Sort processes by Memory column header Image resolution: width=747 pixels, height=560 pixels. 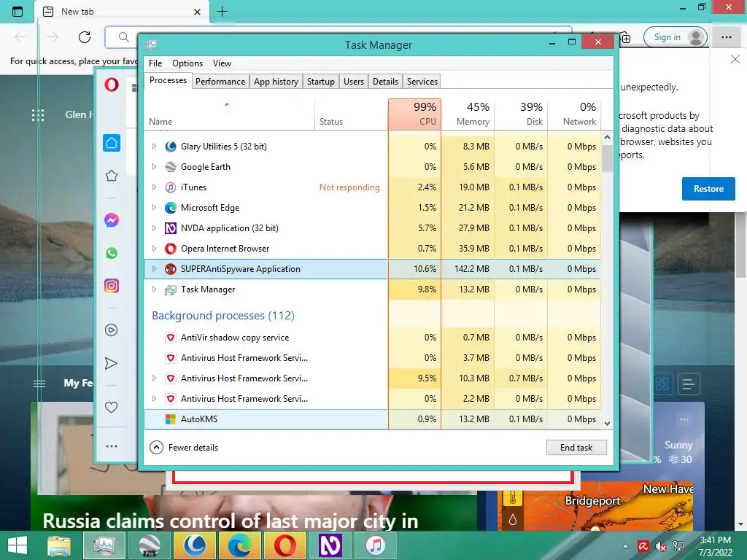[468, 114]
